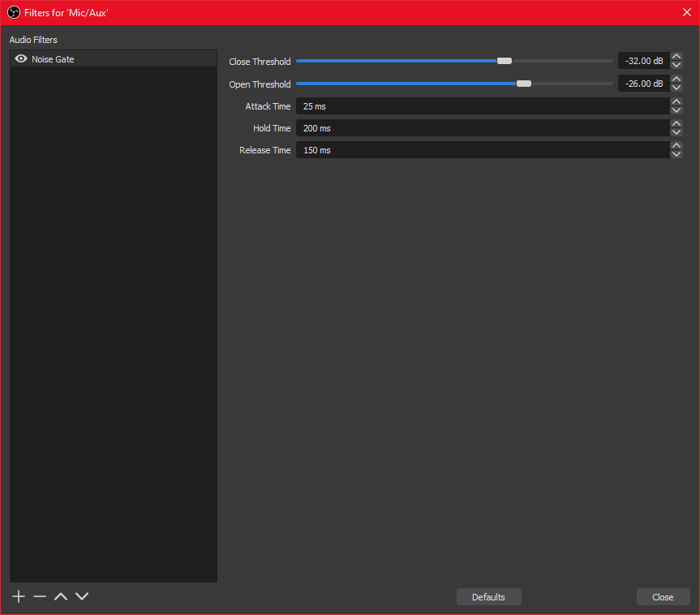Click the Close Threshold -32.00 dB field
The height and width of the screenshot is (615, 700).
click(x=644, y=61)
